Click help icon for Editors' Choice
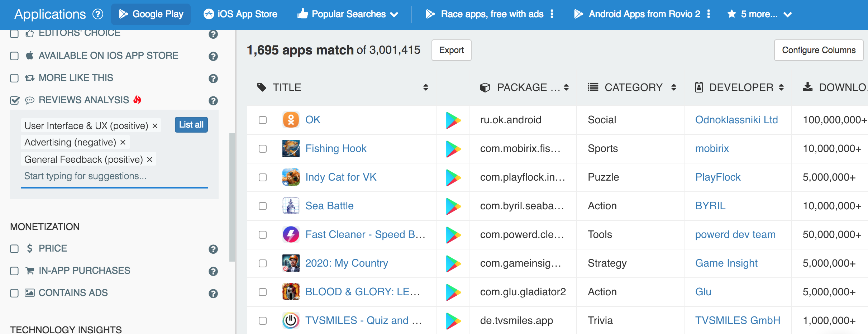 point(213,34)
